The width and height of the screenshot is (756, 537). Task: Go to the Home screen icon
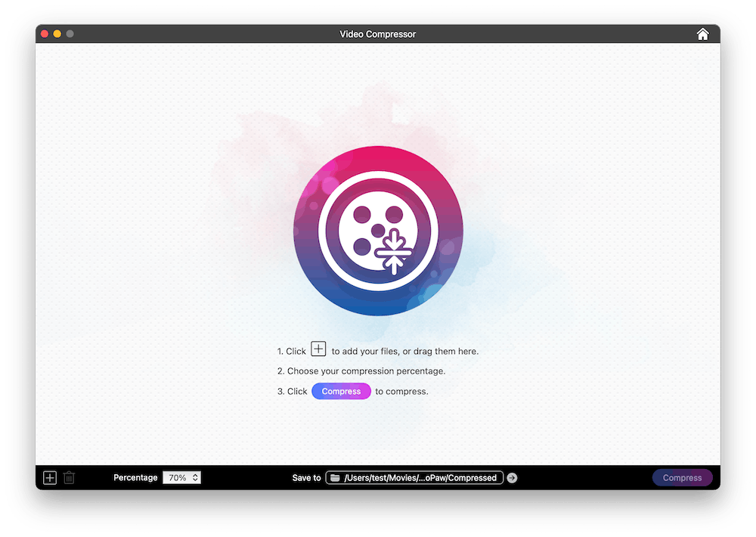coord(702,34)
